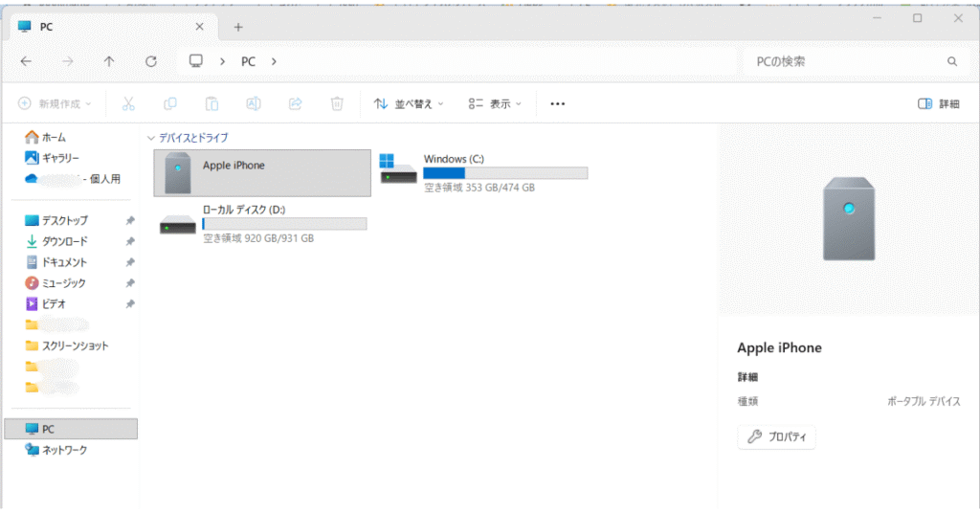Viewport: 980px width, 513px height.
Task: Refresh the current PC folder view
Action: click(x=150, y=61)
